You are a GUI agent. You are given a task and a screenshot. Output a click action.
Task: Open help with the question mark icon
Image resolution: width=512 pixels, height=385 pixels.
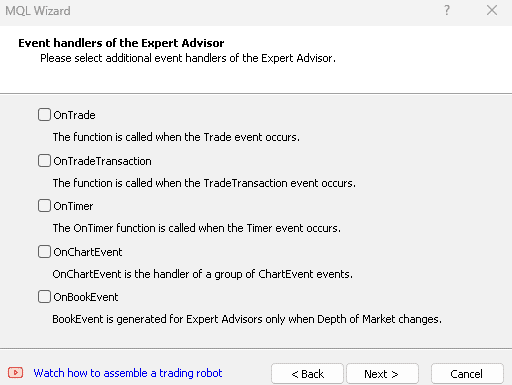(x=447, y=10)
